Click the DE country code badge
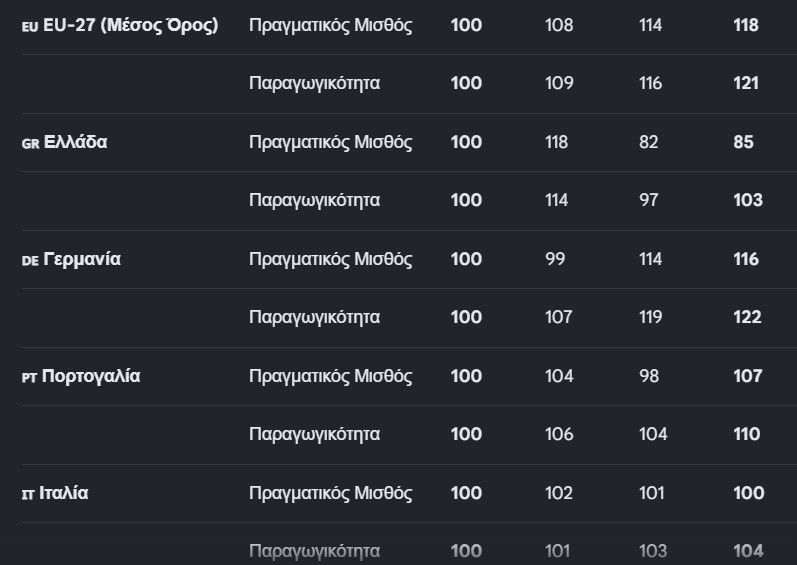The image size is (797, 565). click(30, 261)
